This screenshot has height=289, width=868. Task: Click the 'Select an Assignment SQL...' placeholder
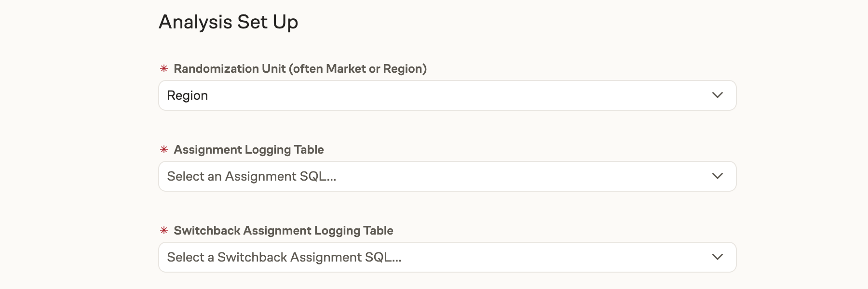point(251,176)
